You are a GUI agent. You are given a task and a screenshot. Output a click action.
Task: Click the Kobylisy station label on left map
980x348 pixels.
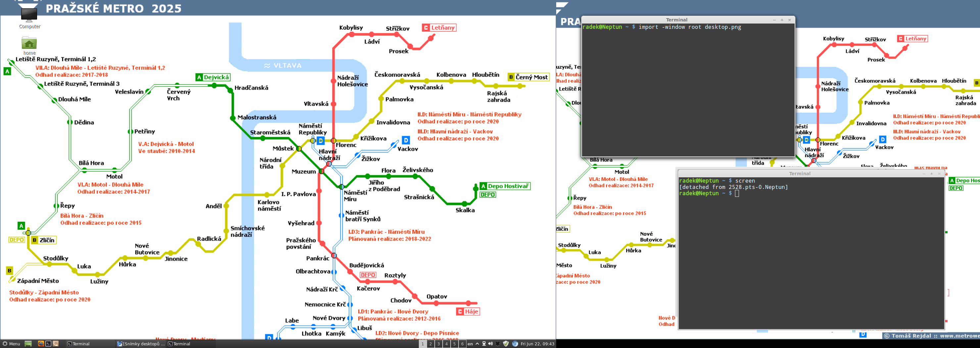click(x=351, y=28)
